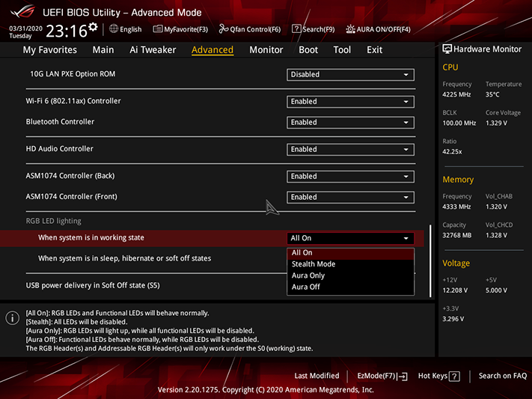Click the EzMode arrow icon
The image size is (532, 399).
coord(403,377)
